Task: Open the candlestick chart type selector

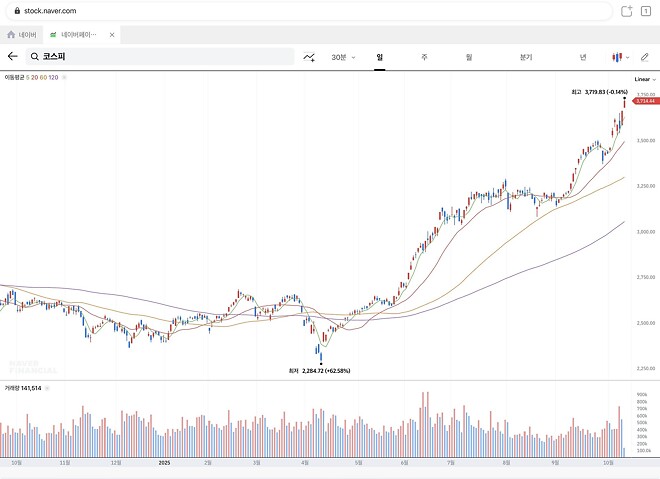Action: [x=620, y=57]
